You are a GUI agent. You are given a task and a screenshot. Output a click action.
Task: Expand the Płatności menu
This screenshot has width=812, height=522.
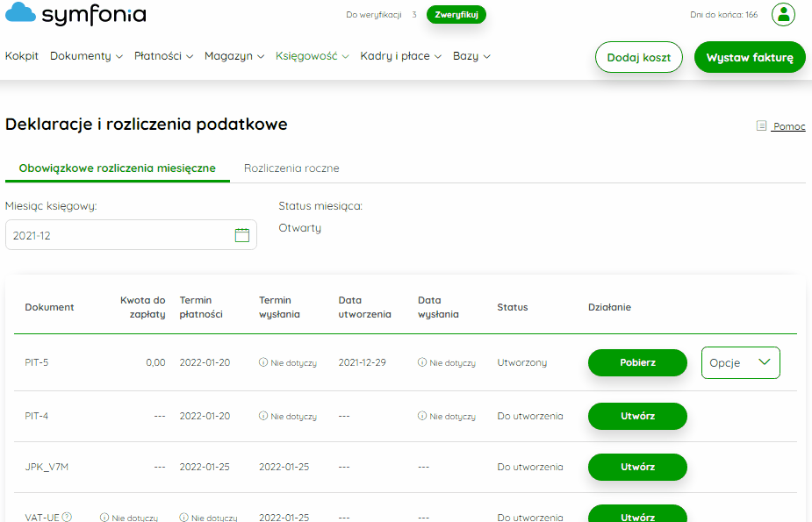click(163, 56)
